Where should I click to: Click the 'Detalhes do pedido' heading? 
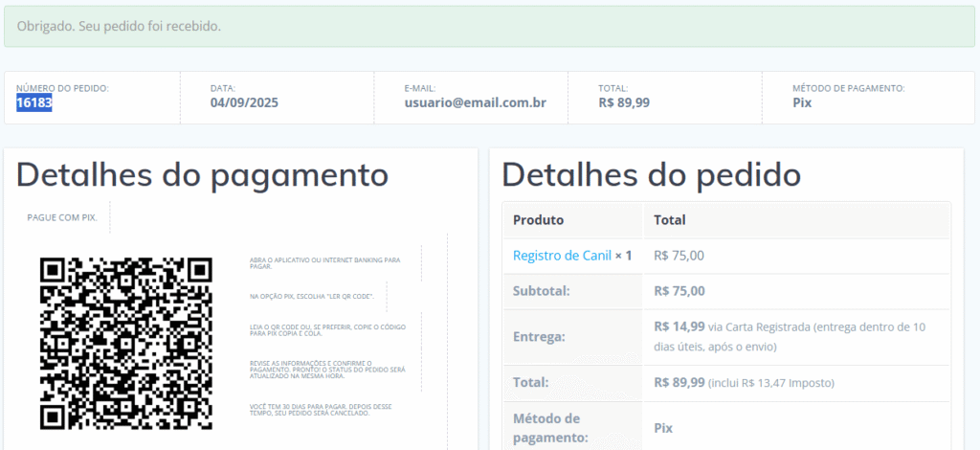pyautogui.click(x=651, y=175)
